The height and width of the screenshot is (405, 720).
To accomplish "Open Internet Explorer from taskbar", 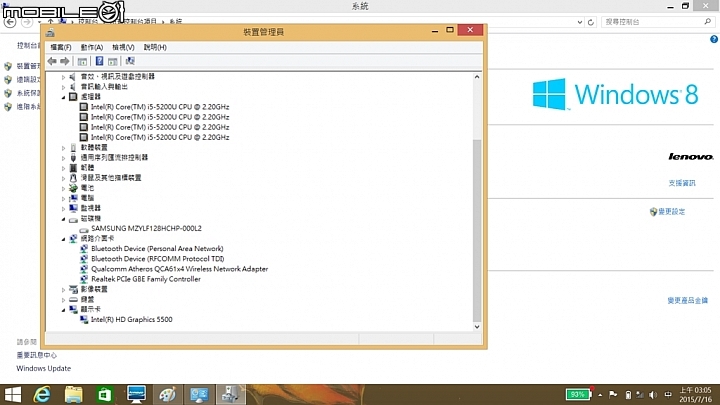I will 42,394.
